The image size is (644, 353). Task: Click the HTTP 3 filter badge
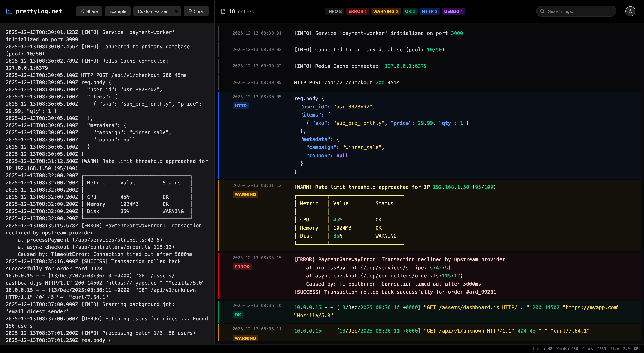(429, 11)
